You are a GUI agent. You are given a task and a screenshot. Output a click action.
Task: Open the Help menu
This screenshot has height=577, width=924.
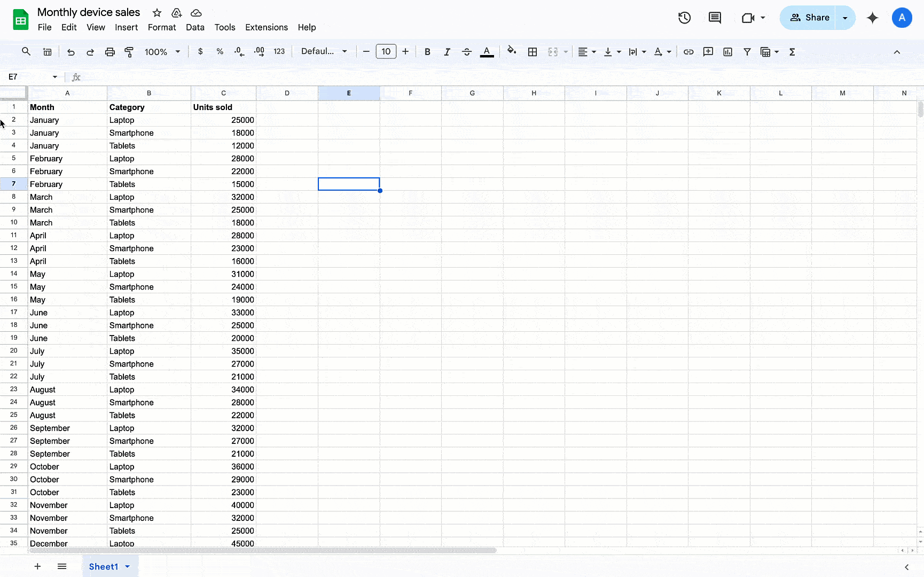307,27
